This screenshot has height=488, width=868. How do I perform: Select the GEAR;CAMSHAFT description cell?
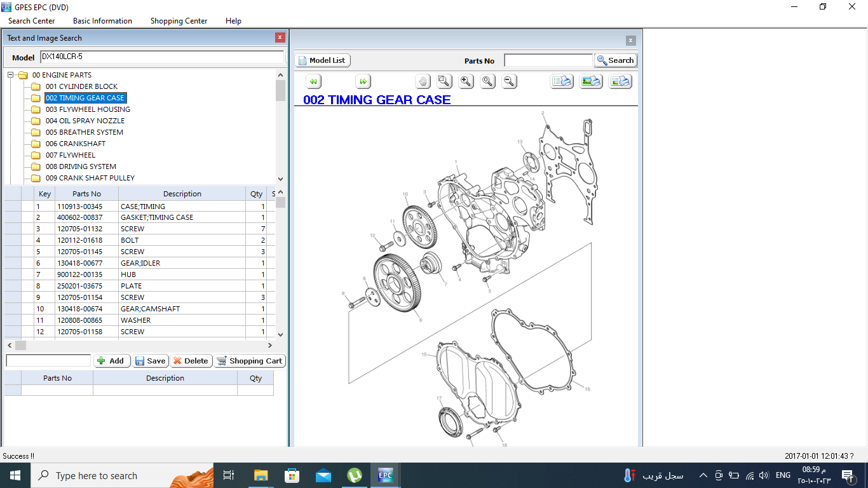pyautogui.click(x=182, y=309)
